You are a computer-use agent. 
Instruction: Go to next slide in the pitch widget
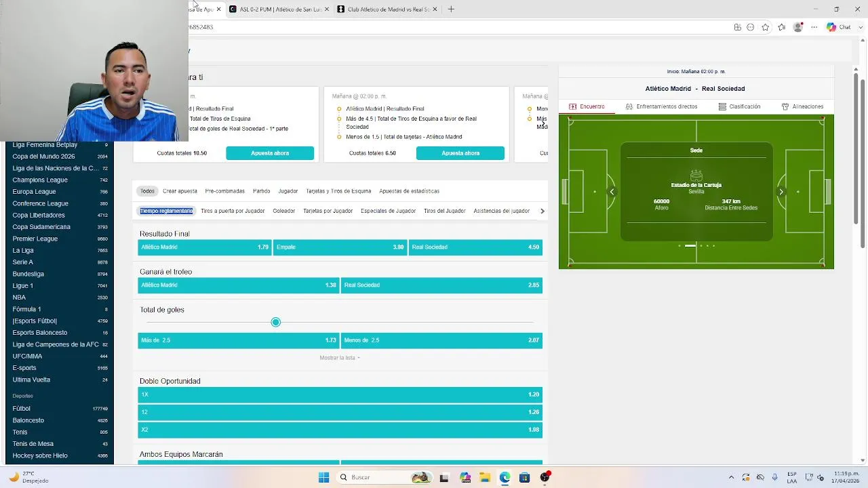[x=781, y=192]
